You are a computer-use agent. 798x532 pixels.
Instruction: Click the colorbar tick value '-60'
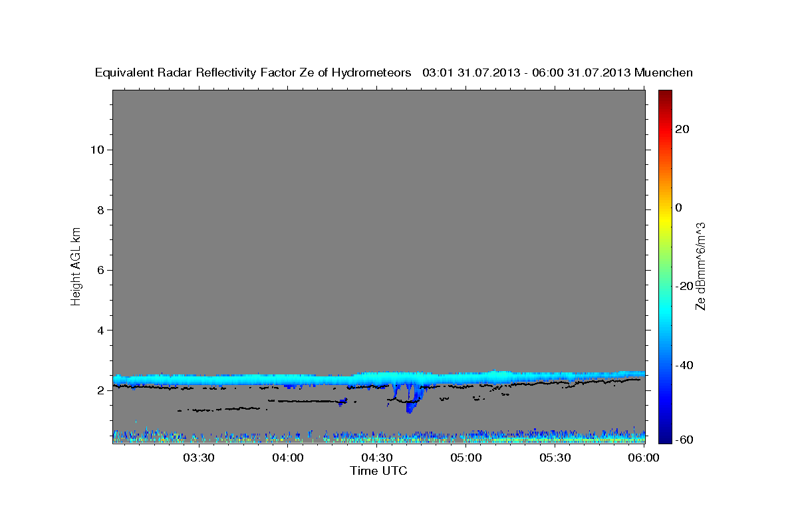click(x=684, y=440)
